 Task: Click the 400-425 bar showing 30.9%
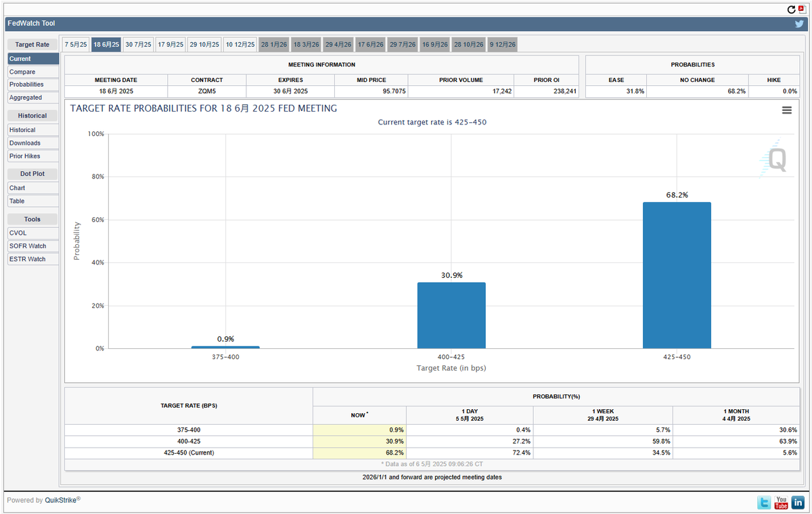451,315
